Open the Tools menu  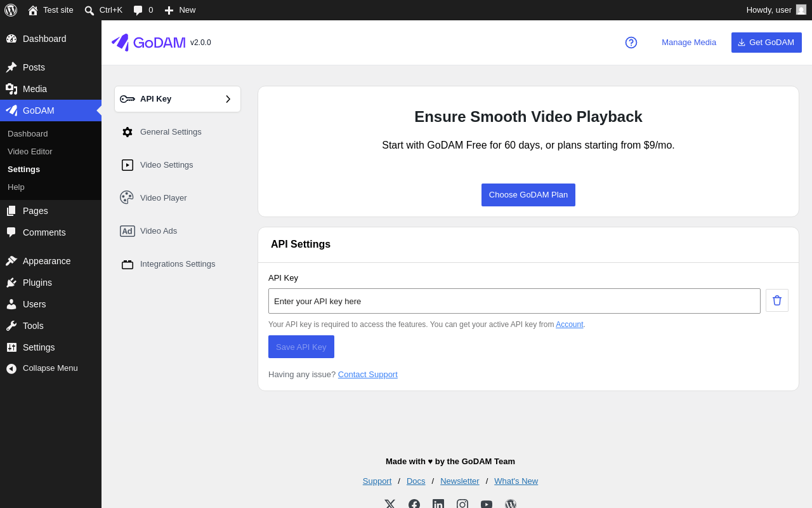click(x=51, y=326)
